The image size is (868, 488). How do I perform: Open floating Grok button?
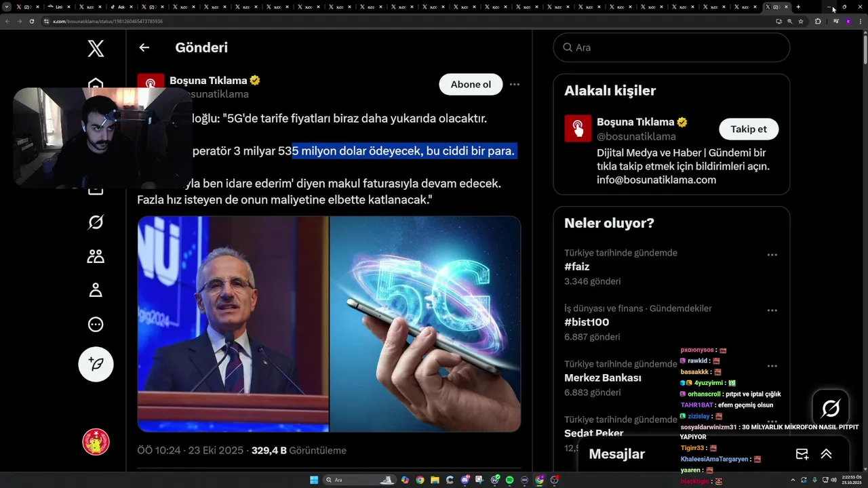pos(831,408)
